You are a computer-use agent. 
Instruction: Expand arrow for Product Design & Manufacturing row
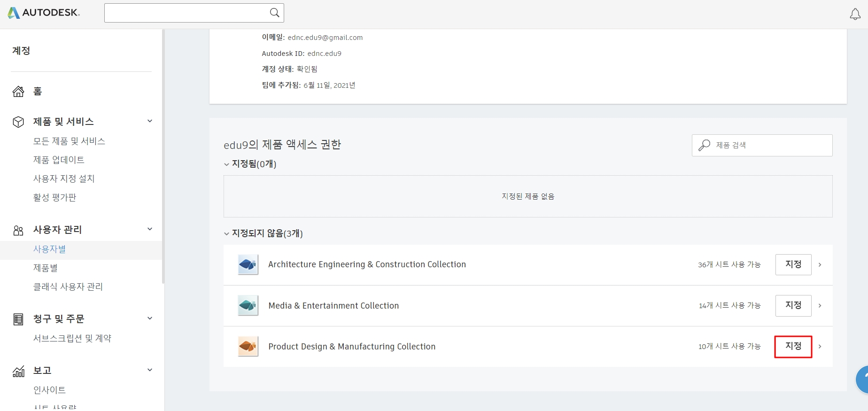pos(820,347)
